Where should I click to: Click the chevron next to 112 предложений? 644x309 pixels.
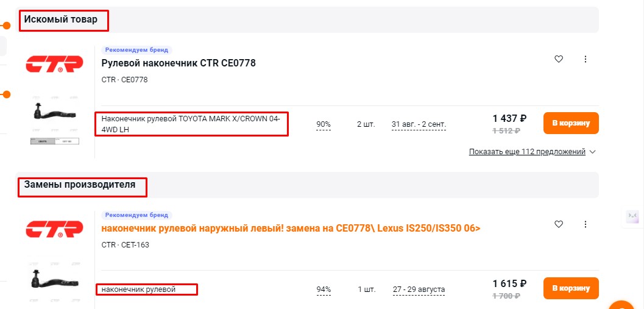click(592, 152)
